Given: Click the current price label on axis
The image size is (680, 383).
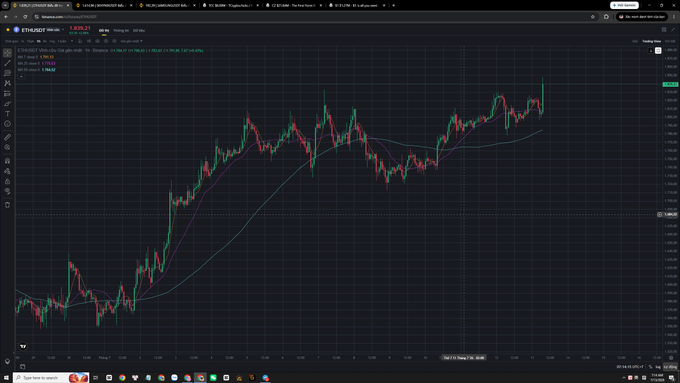Looking at the screenshot, I should point(670,84).
